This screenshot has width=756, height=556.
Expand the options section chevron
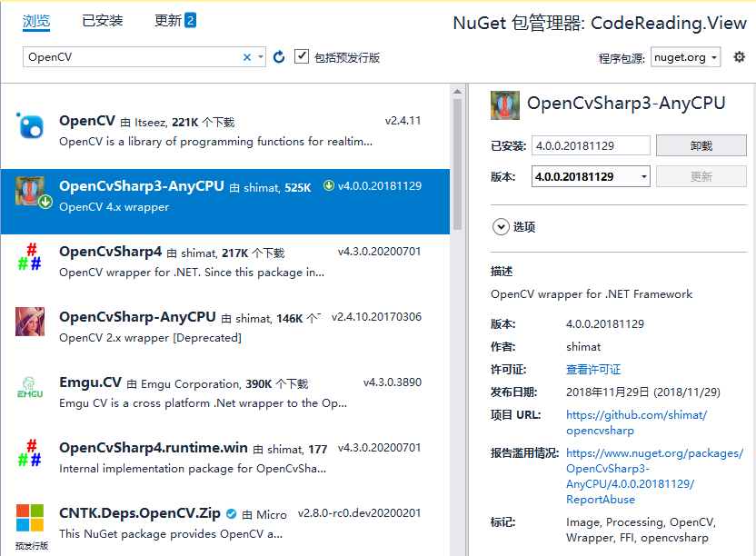coord(501,226)
